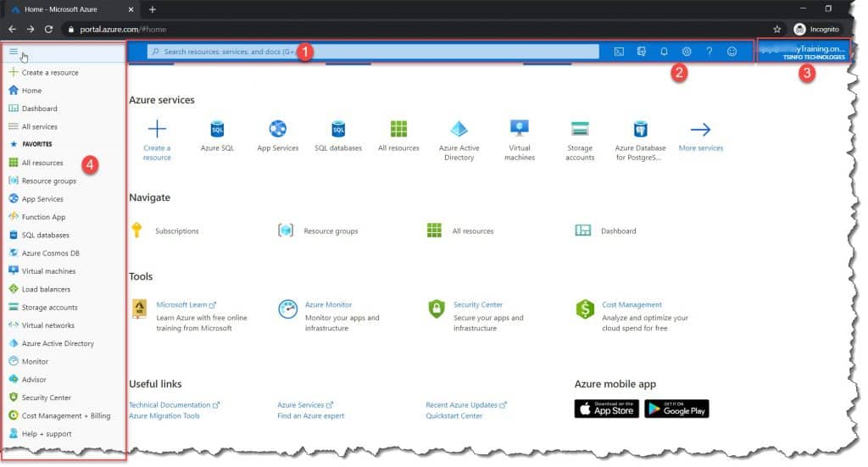Image resolution: width=868 pixels, height=467 pixels.
Task: Open the Azure Services useful link
Action: [x=305, y=405]
